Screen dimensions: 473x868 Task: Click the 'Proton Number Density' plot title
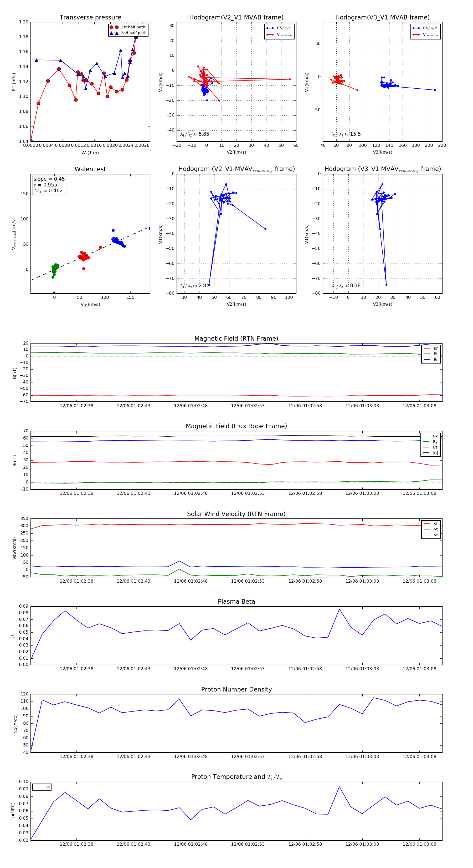236,689
